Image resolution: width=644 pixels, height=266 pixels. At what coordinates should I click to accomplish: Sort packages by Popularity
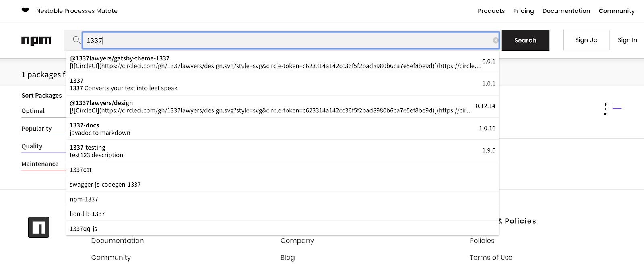click(37, 129)
